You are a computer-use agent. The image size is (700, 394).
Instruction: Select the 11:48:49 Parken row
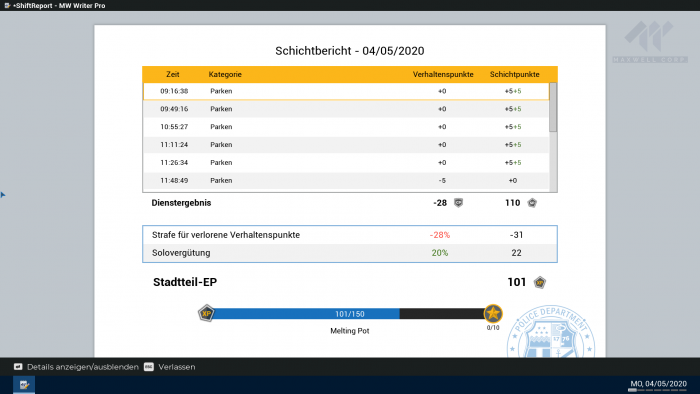tap(346, 181)
